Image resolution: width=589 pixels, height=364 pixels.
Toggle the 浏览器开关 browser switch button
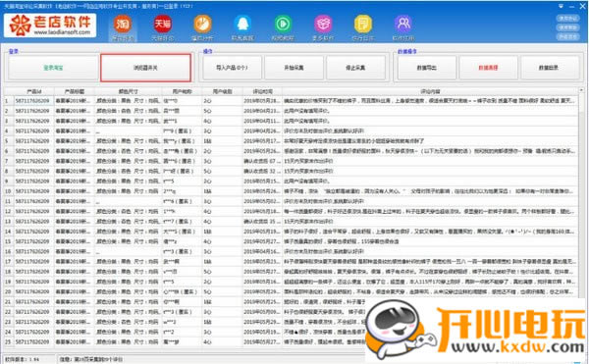pyautogui.click(x=145, y=68)
